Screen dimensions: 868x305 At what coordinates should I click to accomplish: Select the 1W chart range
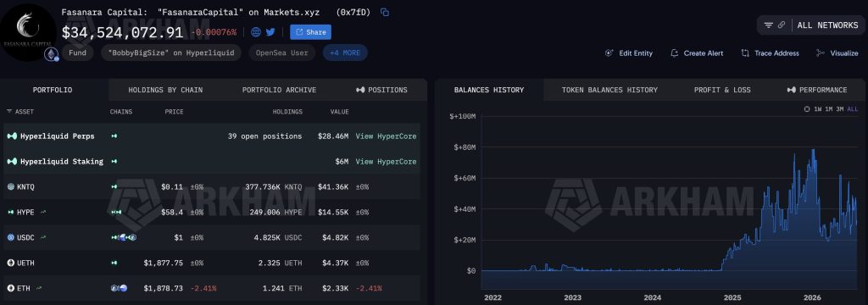click(818, 109)
